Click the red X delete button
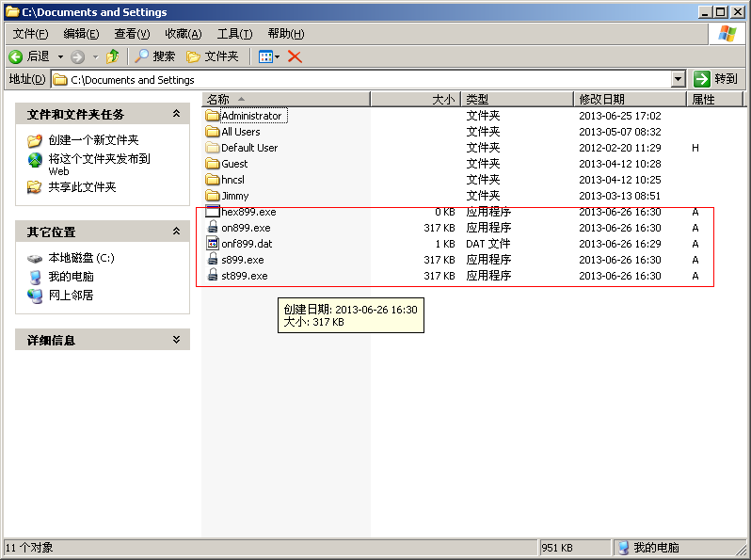The image size is (751, 560). pyautogui.click(x=295, y=56)
